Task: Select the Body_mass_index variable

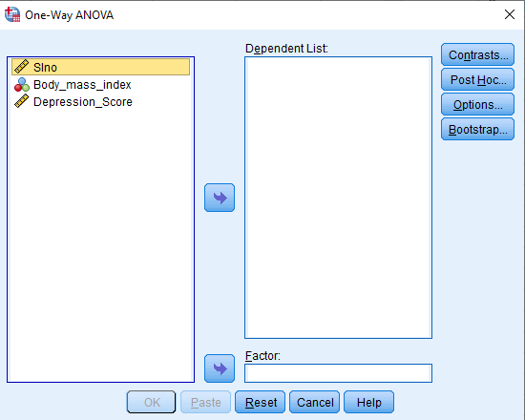Action: [82, 85]
